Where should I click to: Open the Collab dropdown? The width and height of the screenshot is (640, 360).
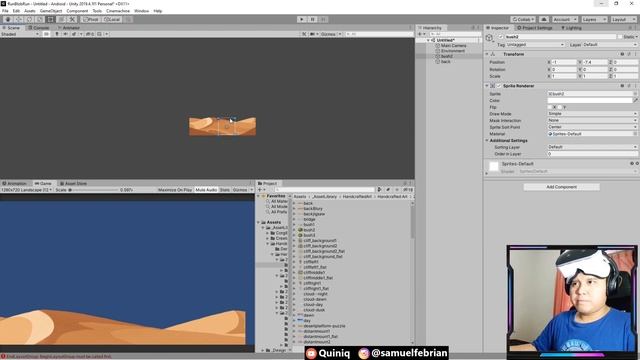[523, 19]
